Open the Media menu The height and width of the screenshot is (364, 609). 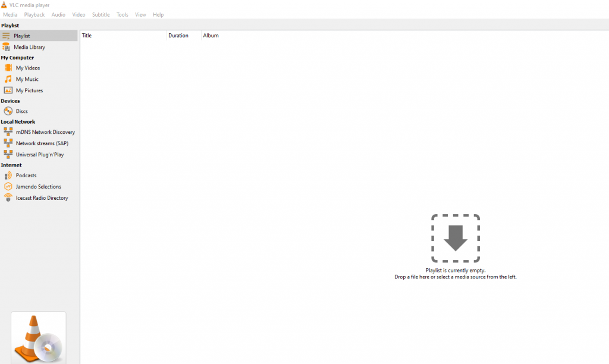(10, 14)
